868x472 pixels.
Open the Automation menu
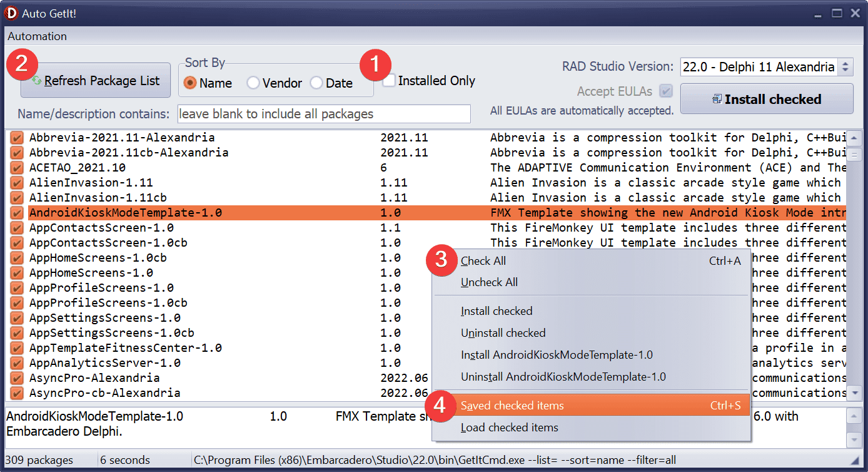coord(38,36)
